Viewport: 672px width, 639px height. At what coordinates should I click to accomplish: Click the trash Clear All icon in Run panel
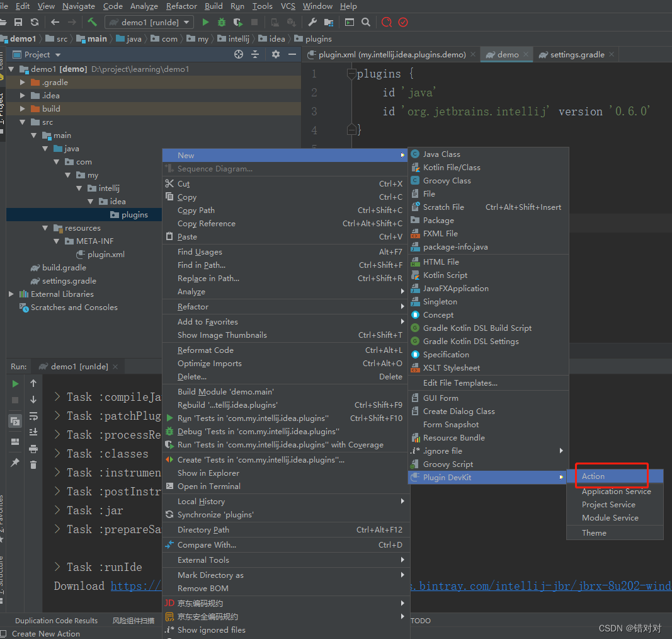[33, 465]
